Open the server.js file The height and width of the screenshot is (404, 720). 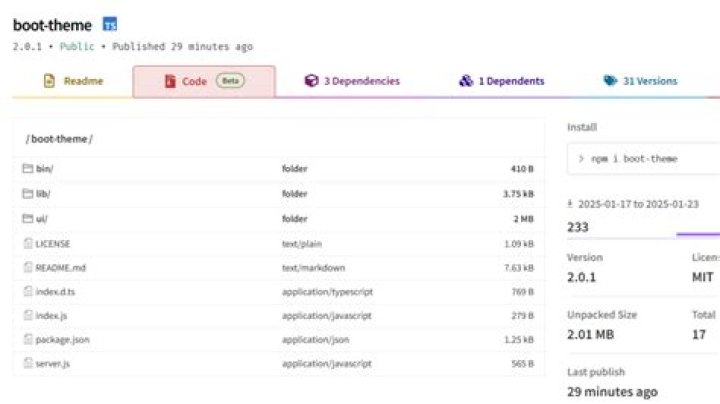(53, 364)
